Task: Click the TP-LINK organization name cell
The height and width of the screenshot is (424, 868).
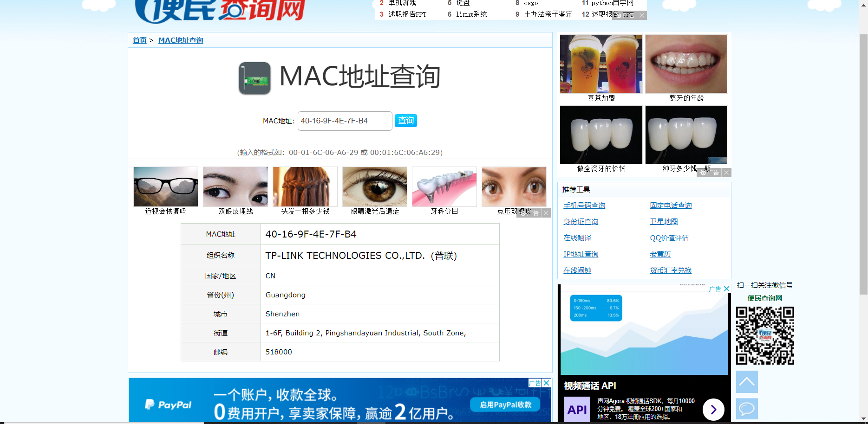Action: point(380,256)
